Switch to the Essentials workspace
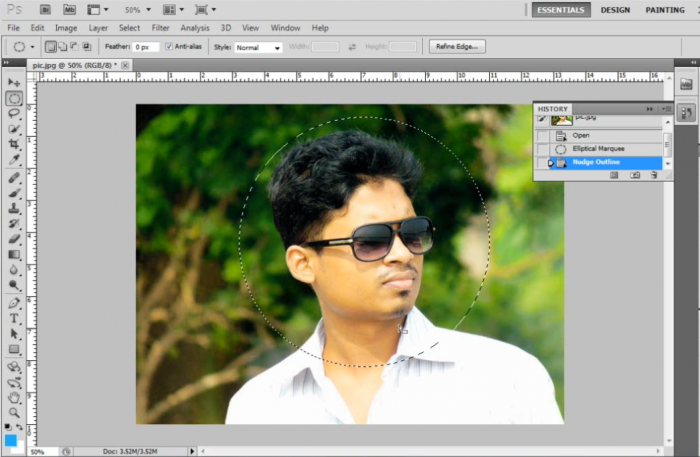This screenshot has height=457, width=700. coord(561,10)
